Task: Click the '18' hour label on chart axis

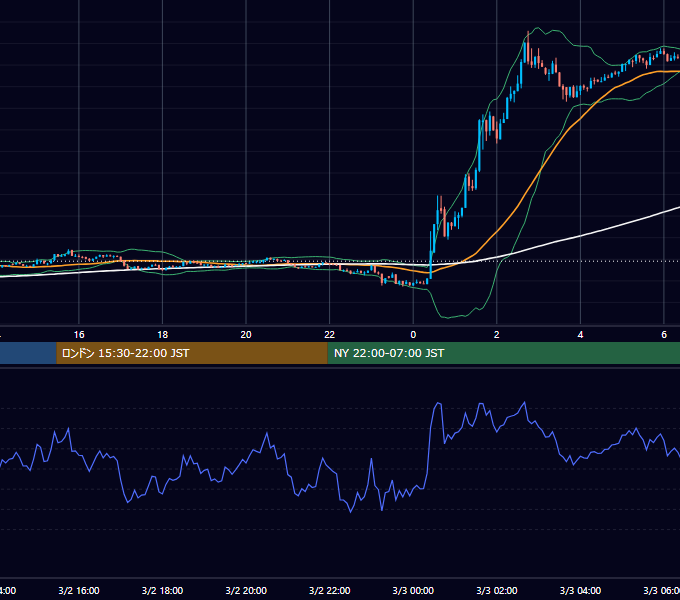Action: point(163,335)
